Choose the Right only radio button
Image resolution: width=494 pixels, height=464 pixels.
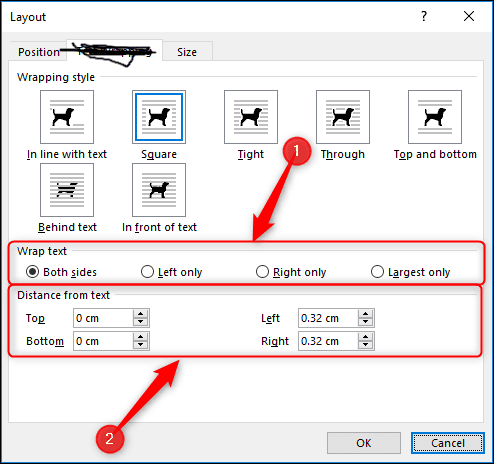262,272
